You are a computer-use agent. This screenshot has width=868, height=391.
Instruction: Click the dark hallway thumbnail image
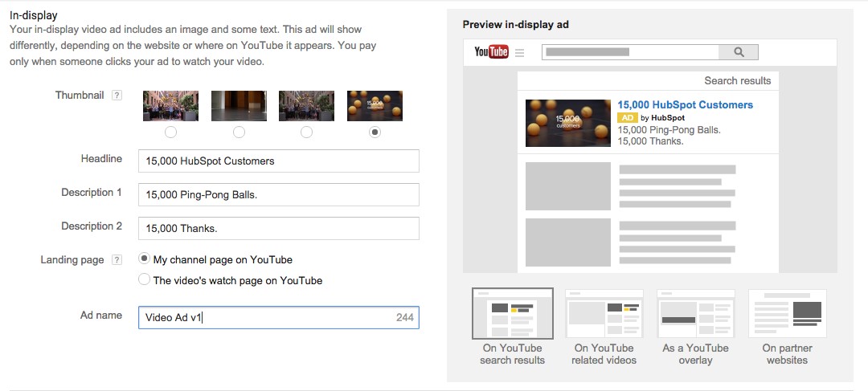pyautogui.click(x=239, y=106)
